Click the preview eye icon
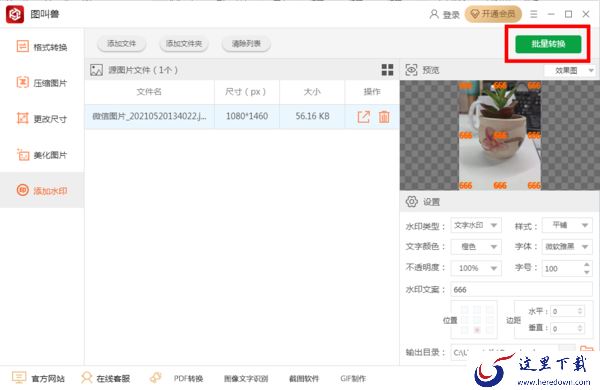The image size is (600, 390). point(411,70)
